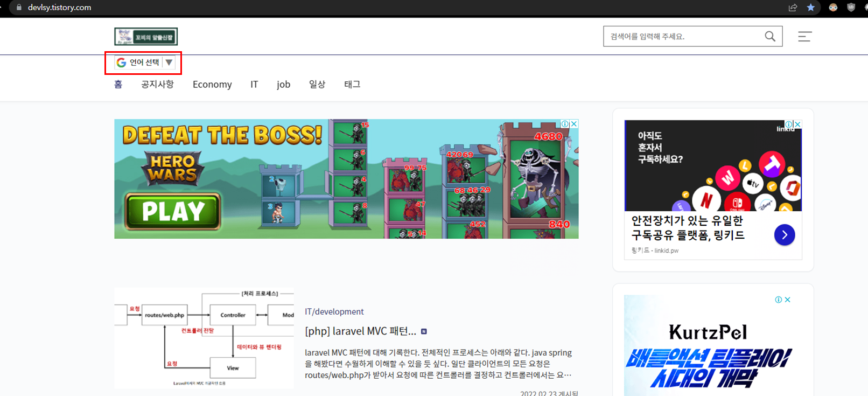Close the KurtzPel ad

787,300
